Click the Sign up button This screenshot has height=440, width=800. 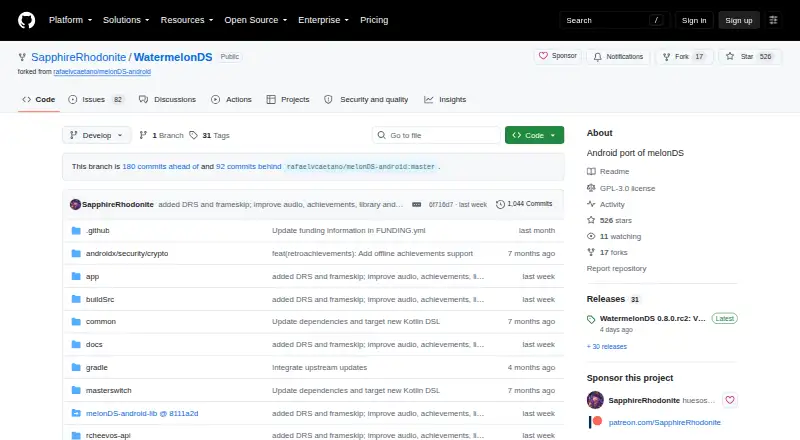(x=739, y=20)
